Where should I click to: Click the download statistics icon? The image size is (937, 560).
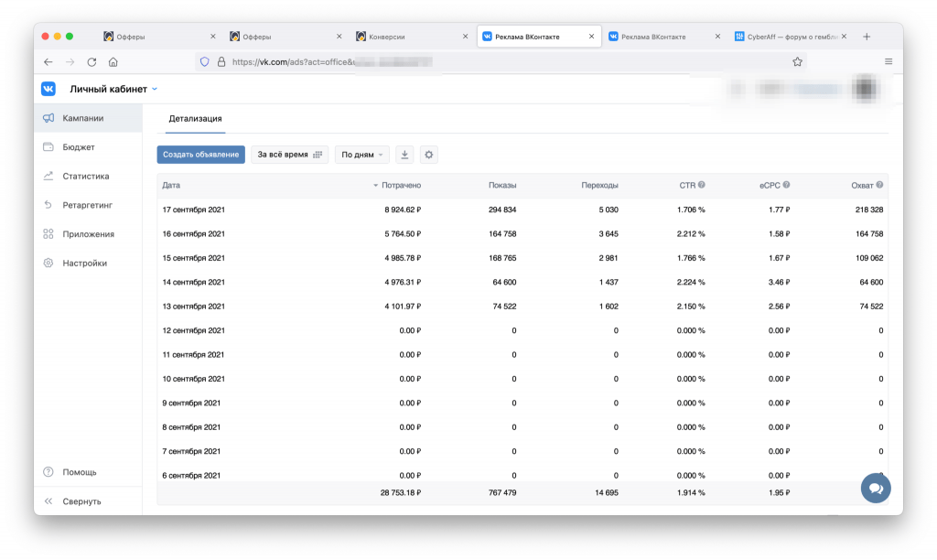(x=404, y=155)
